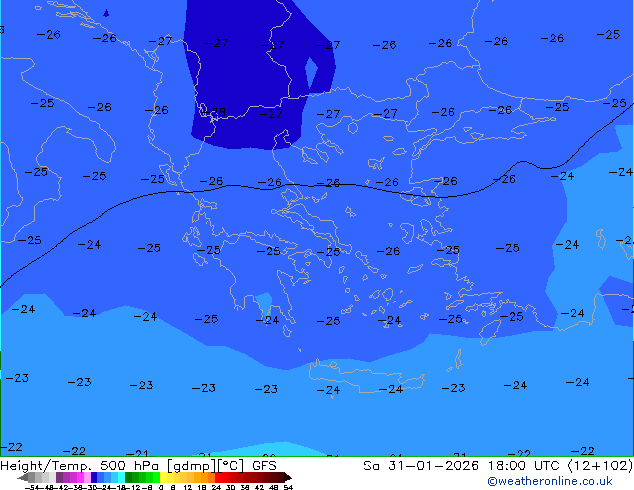Click the '[°C]' unit label

point(231,466)
